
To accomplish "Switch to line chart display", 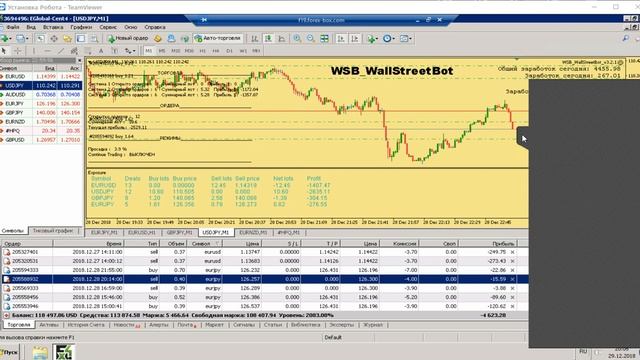I will (282, 38).
